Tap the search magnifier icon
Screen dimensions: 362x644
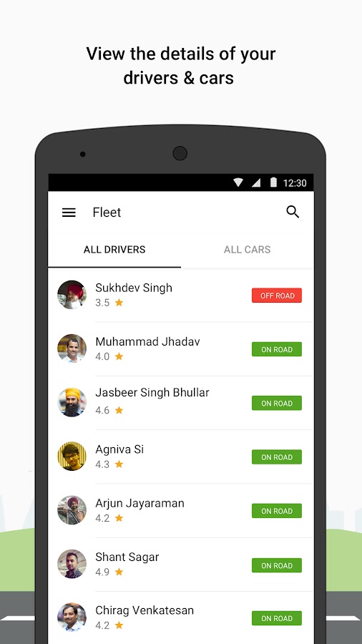click(x=293, y=212)
